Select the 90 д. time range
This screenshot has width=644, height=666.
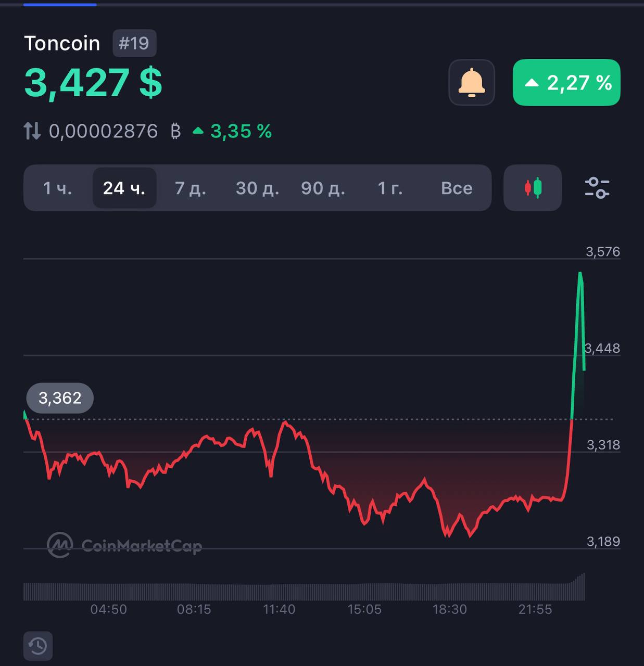[323, 188]
